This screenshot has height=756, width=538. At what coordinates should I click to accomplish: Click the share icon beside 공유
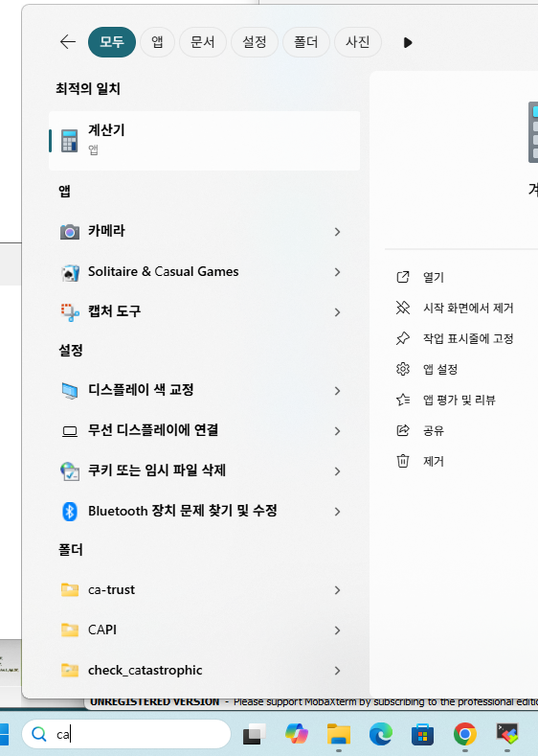tap(403, 430)
